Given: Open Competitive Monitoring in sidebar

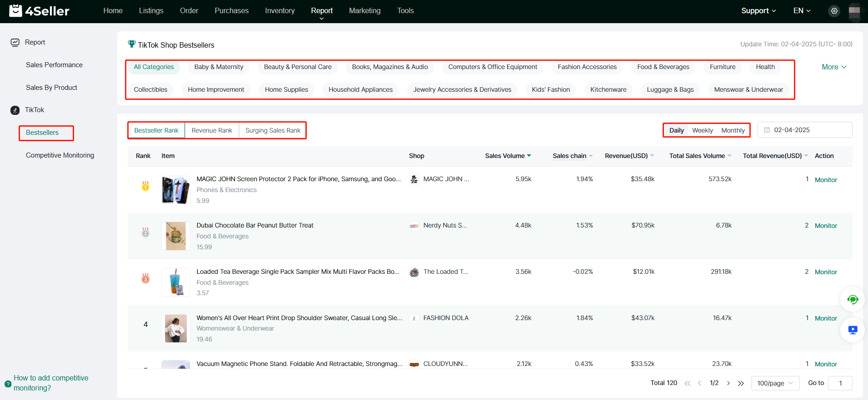Looking at the screenshot, I should (x=60, y=155).
